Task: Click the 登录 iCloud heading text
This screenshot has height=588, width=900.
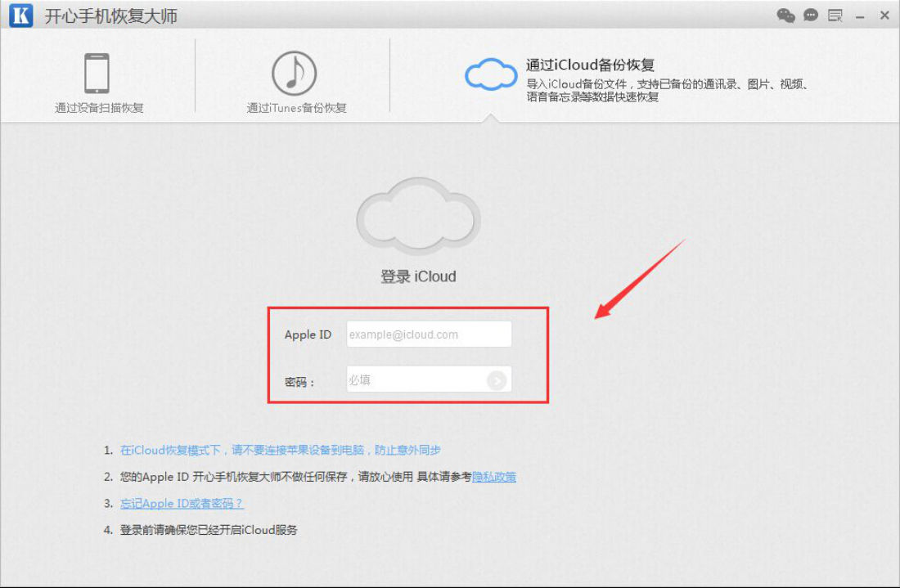Action: tap(418, 276)
